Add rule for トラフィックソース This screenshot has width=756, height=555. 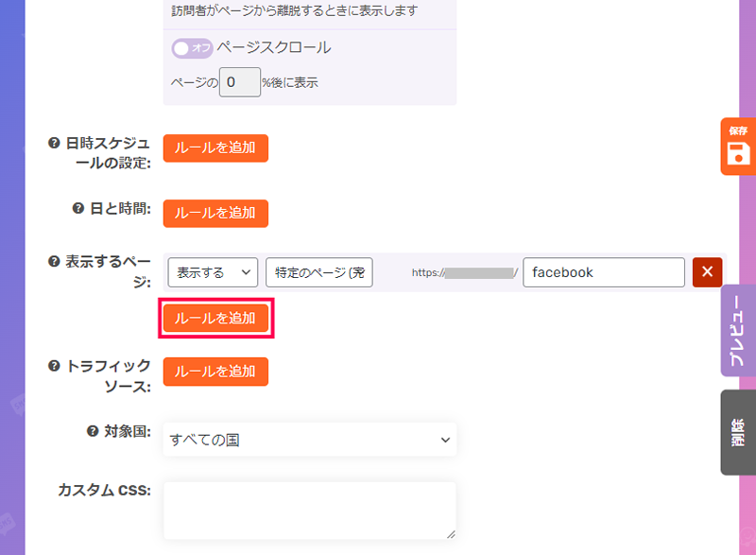point(215,372)
